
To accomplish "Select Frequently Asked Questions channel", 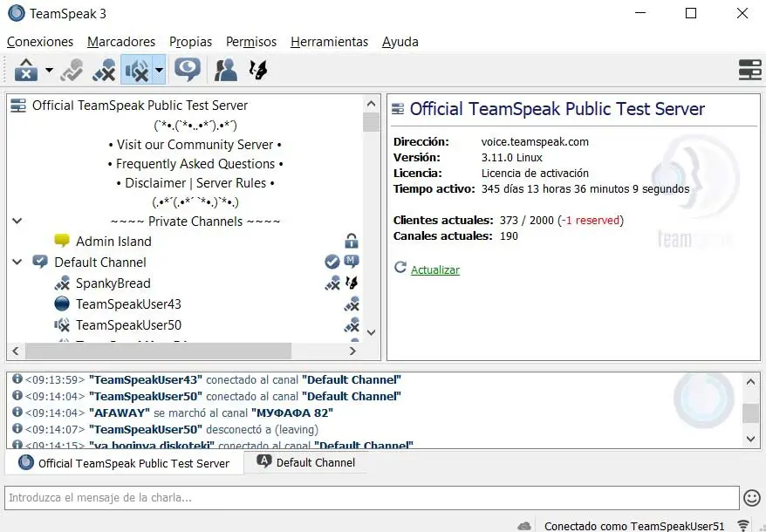I will [195, 164].
